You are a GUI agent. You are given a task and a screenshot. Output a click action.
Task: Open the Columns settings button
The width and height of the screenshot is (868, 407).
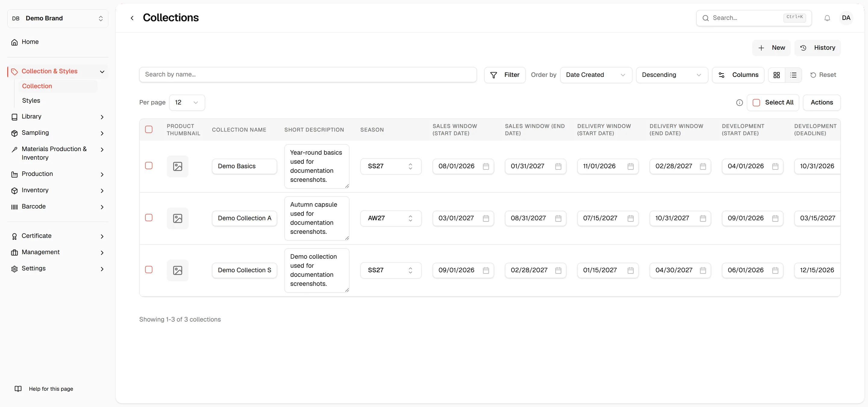[738, 75]
